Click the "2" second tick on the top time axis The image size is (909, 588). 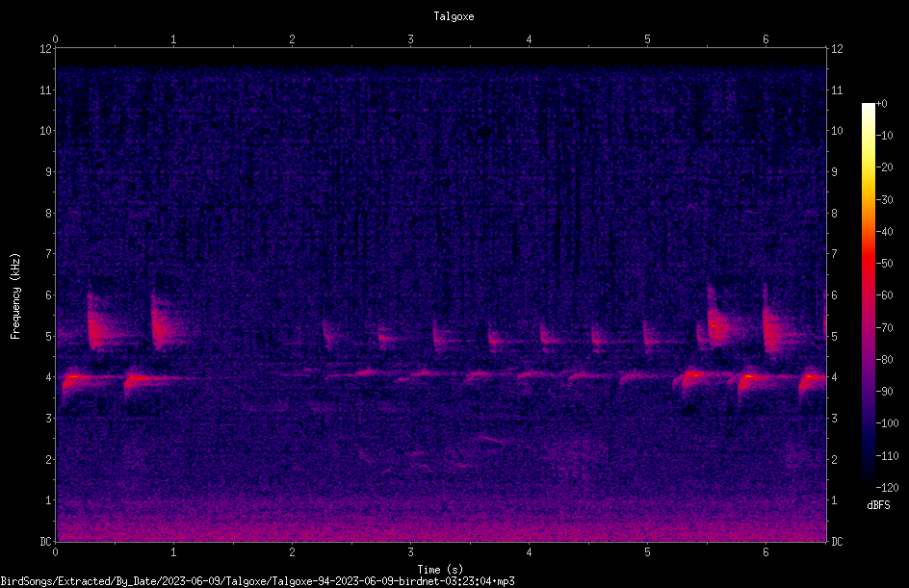(x=292, y=39)
